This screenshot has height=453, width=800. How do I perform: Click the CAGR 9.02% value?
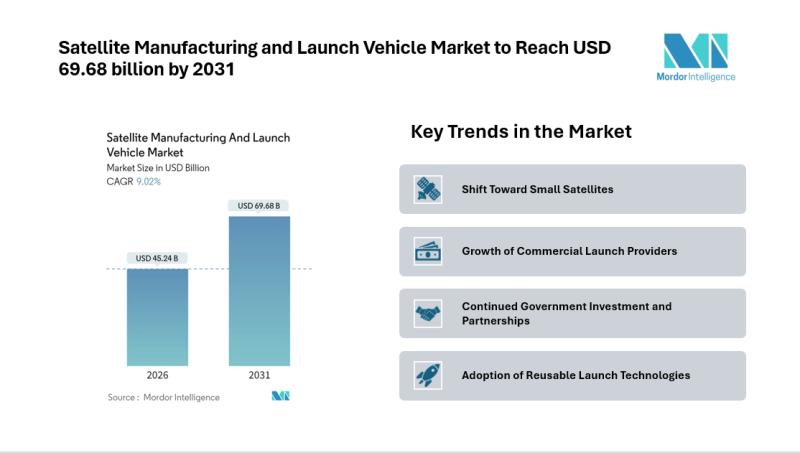click(147, 181)
